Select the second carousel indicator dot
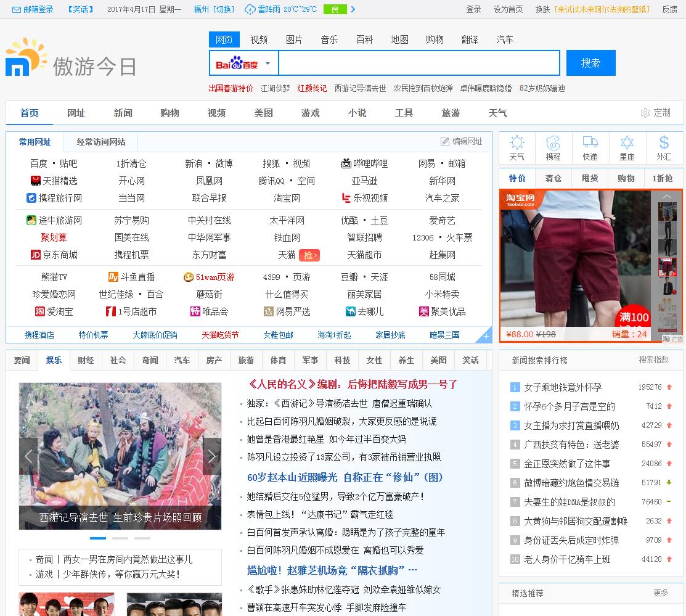 click(120, 538)
